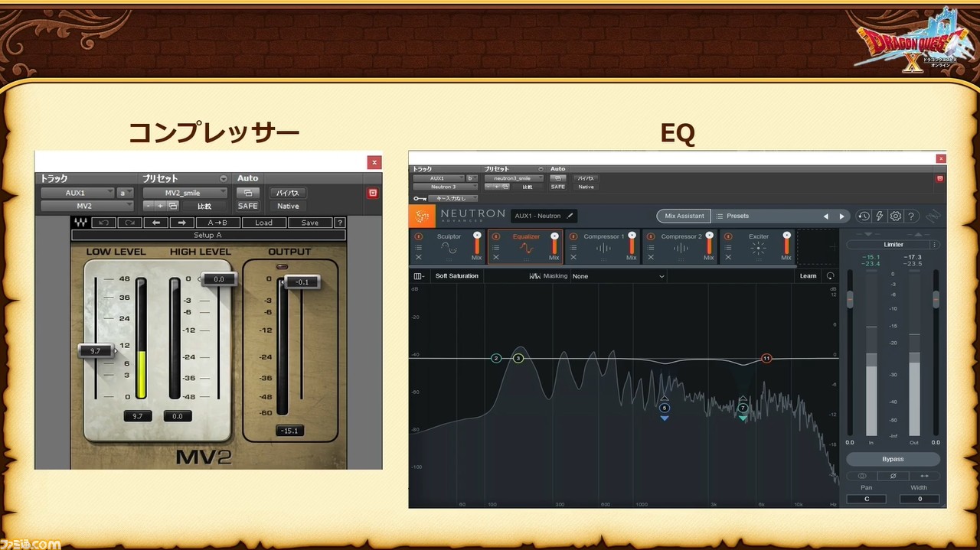Image resolution: width=980 pixels, height=550 pixels.
Task: Open AUX1 track dropdown in MV2 window
Action: point(77,193)
